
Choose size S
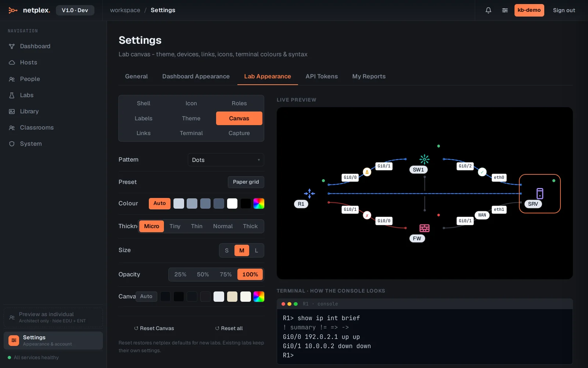pyautogui.click(x=227, y=251)
